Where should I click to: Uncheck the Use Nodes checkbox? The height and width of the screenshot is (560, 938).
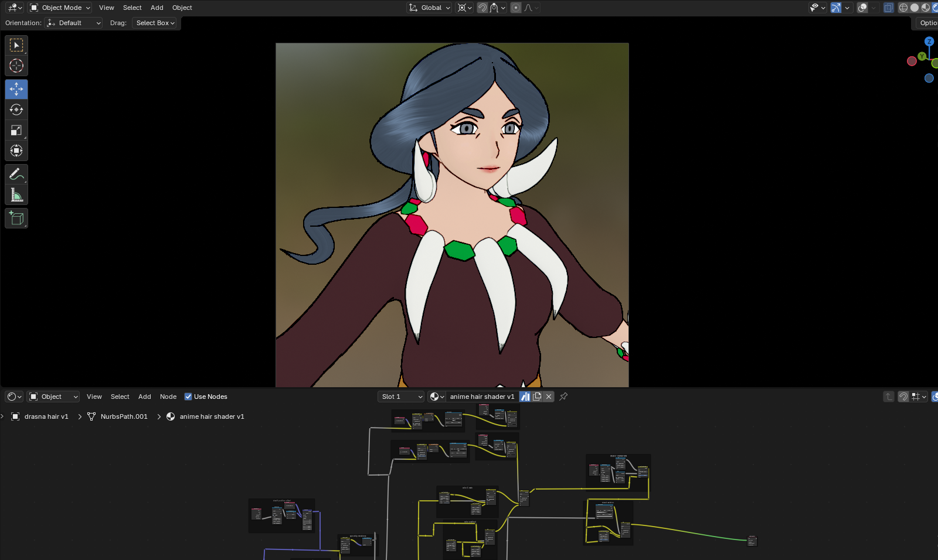tap(188, 397)
